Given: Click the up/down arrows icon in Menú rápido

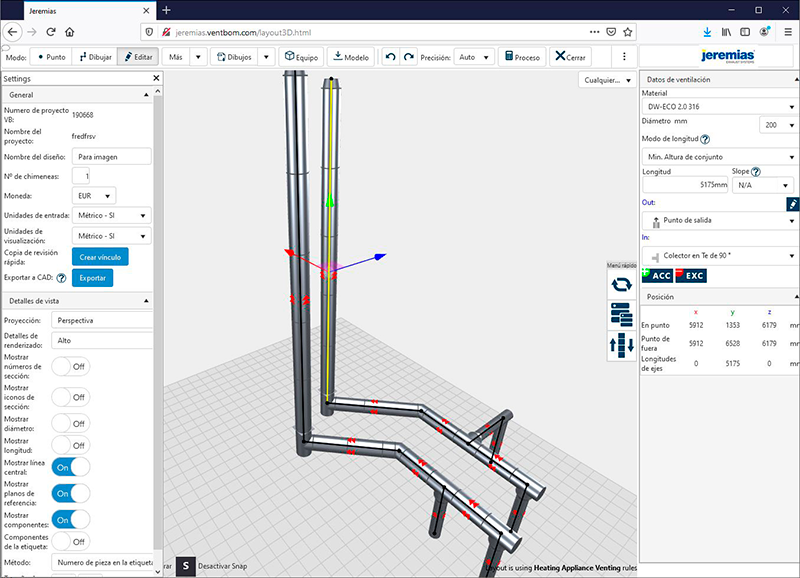Looking at the screenshot, I should pyautogui.click(x=620, y=346).
